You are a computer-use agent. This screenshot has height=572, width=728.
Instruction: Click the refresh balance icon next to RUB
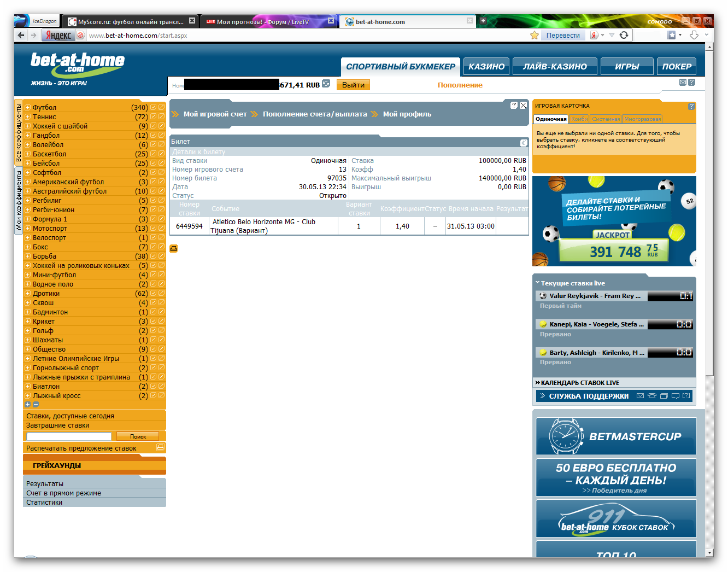click(326, 84)
